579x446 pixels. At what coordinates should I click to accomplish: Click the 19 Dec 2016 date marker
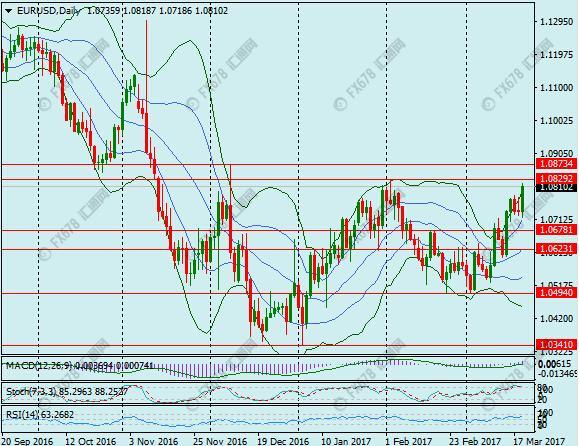click(282, 441)
